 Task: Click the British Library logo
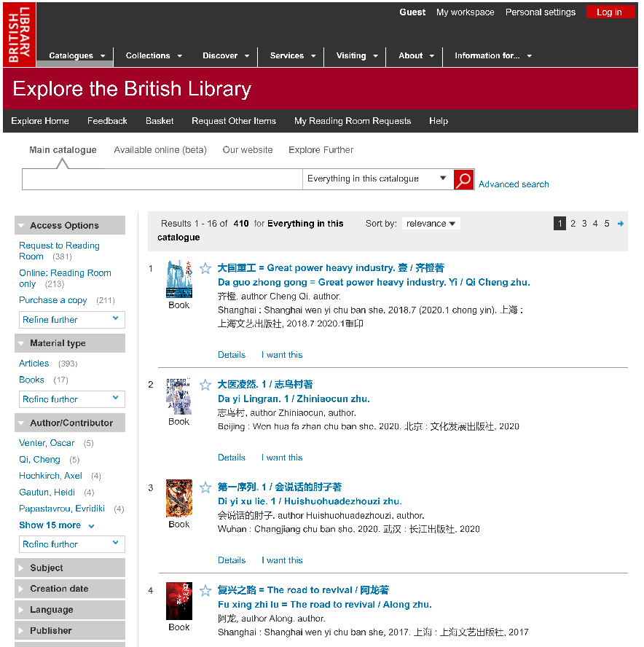[x=20, y=34]
